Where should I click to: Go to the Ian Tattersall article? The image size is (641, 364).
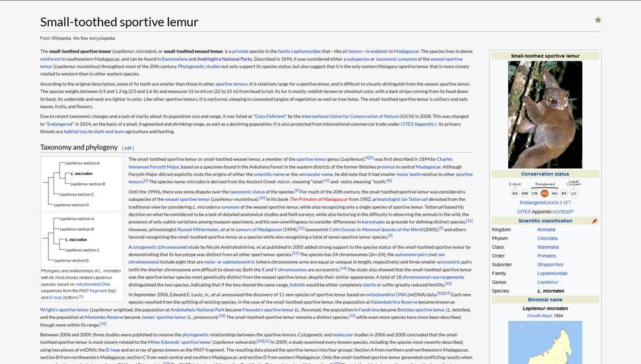tap(414, 199)
